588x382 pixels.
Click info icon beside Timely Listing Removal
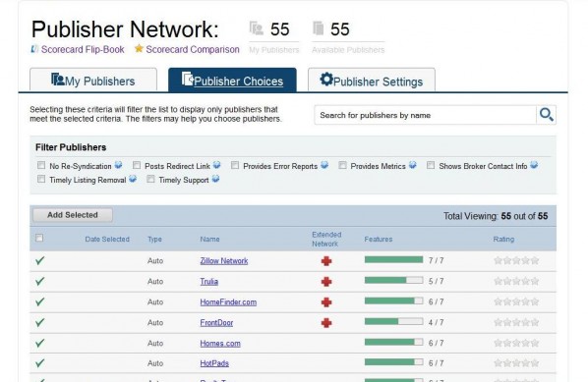tap(133, 179)
